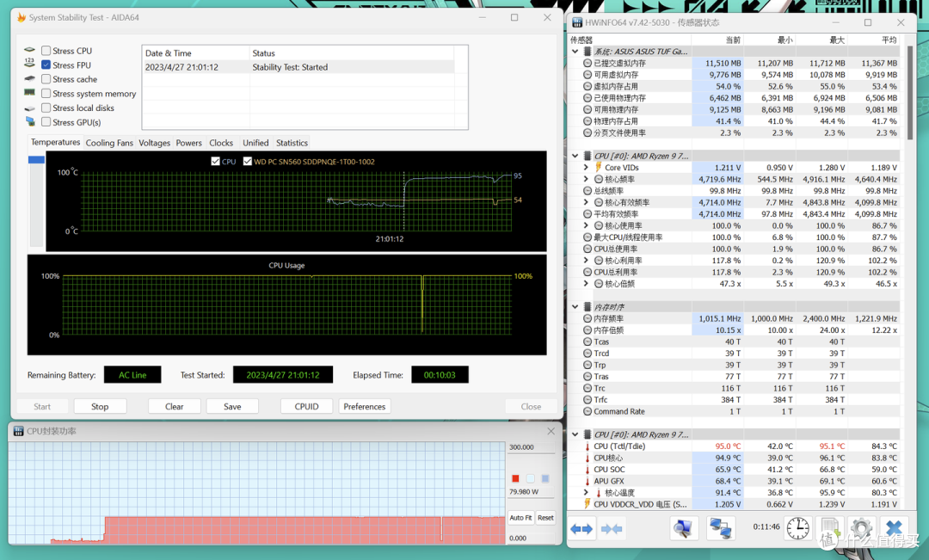Expand the 核心倍频 row
929x560 pixels.
point(586,284)
